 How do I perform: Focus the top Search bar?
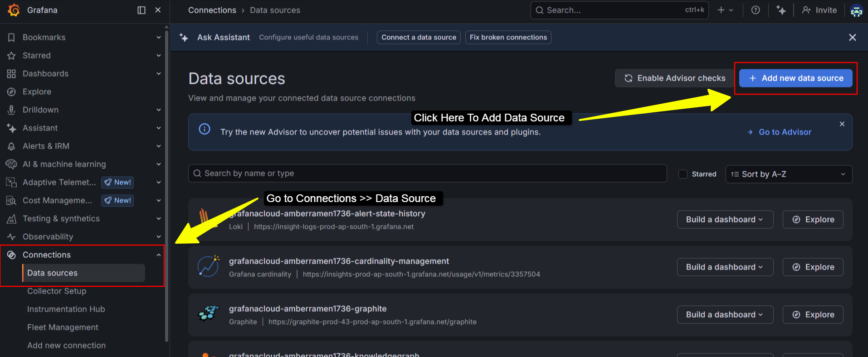point(619,10)
